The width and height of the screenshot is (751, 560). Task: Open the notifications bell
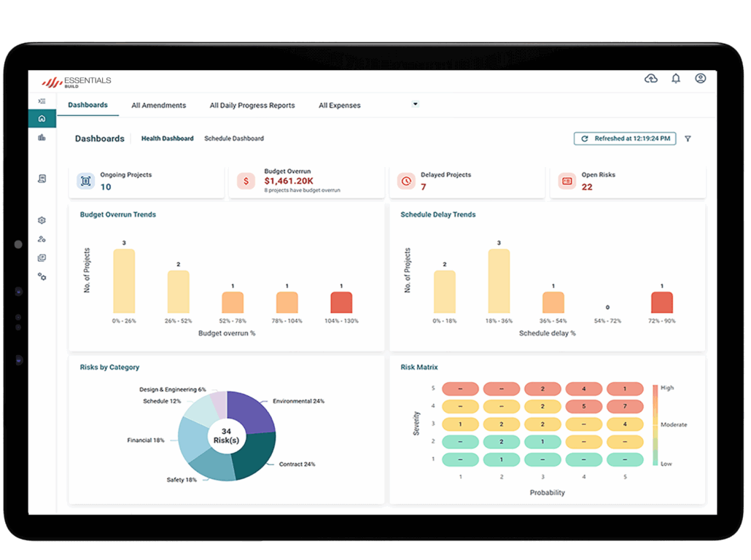point(676,79)
